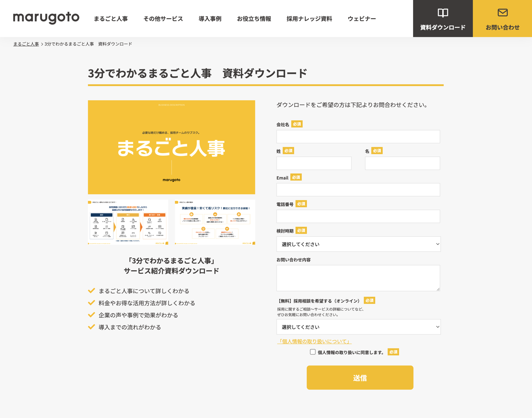This screenshot has height=418, width=532.
Task: Click the 3分でわかるまるごと人事 資料ダウンロード page heading
Action: tap(197, 73)
